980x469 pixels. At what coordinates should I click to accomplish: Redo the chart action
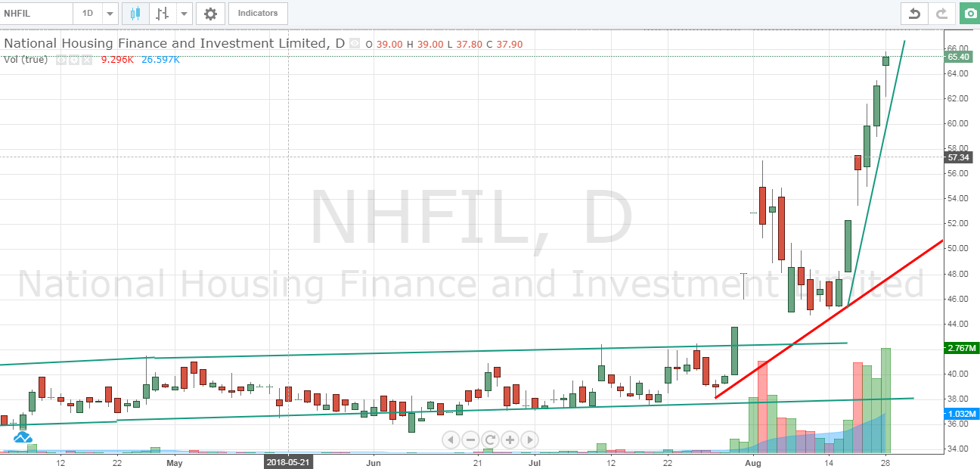click(941, 13)
